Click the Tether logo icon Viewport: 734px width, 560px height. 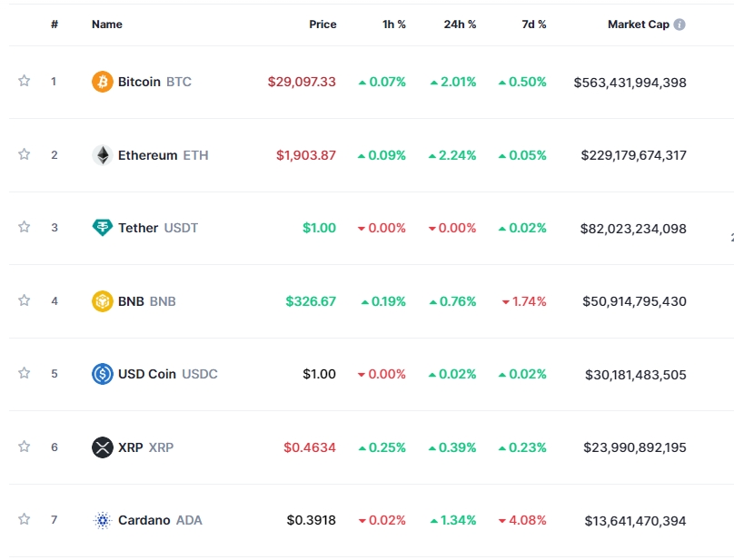coord(103,228)
